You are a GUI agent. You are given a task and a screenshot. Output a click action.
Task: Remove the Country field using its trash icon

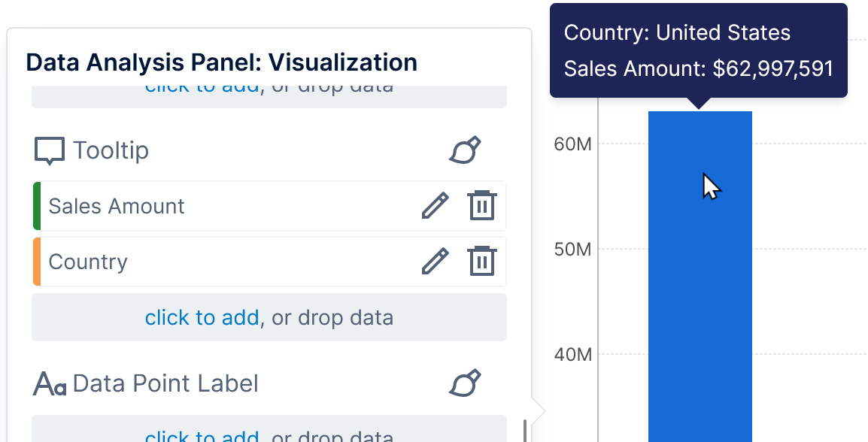(482, 261)
